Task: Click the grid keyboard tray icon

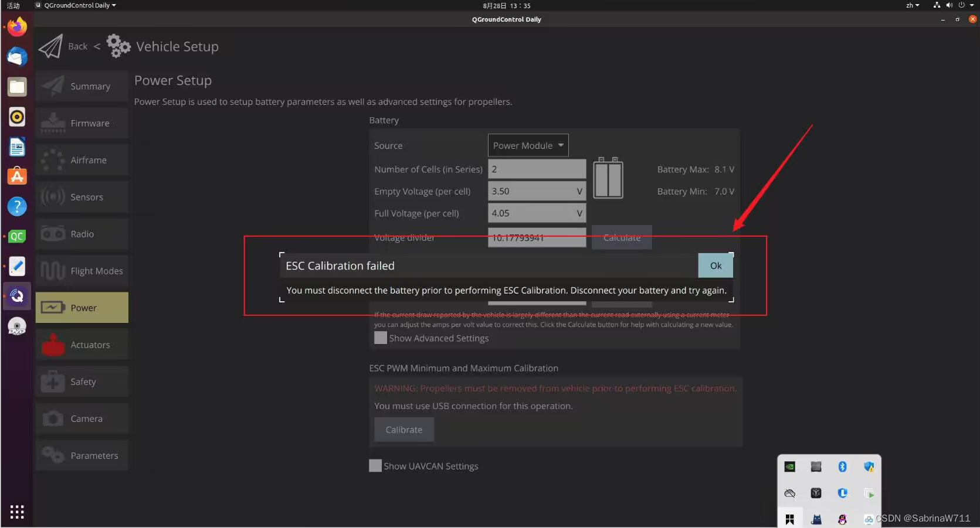Action: (816, 466)
